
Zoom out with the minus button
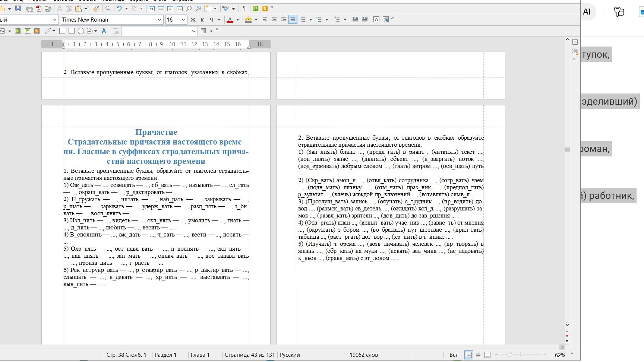tap(496, 355)
